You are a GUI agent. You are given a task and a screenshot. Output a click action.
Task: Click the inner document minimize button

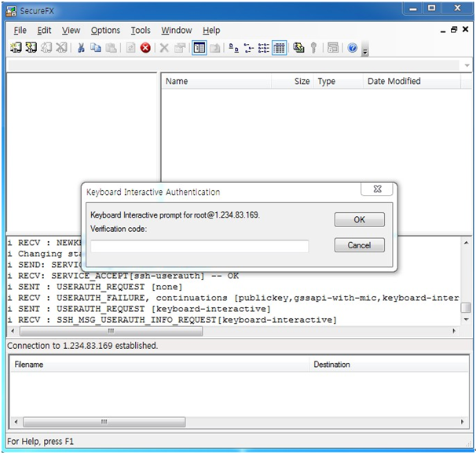pyautogui.click(x=443, y=31)
